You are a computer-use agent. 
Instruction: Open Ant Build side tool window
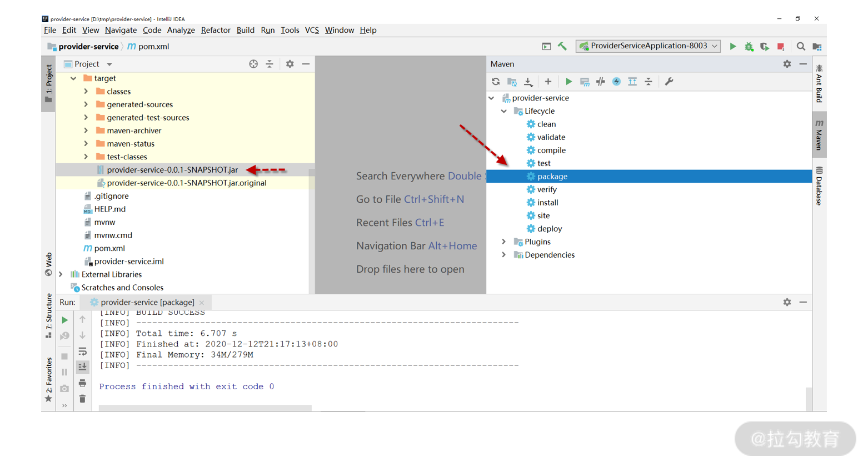point(819,84)
